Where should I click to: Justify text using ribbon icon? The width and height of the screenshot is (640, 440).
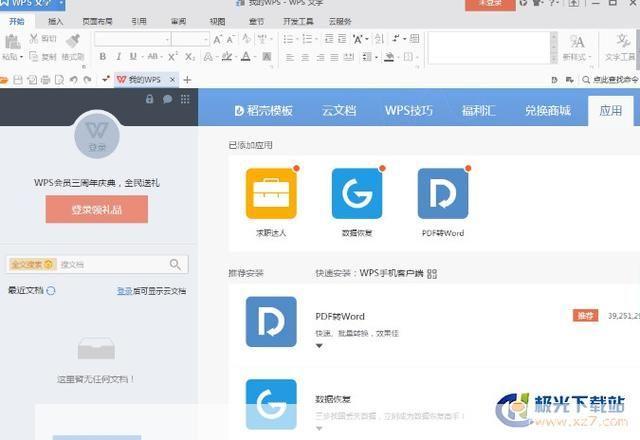(x=334, y=57)
